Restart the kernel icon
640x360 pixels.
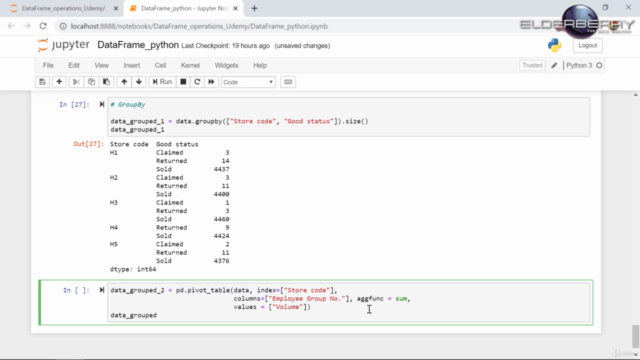click(197, 82)
